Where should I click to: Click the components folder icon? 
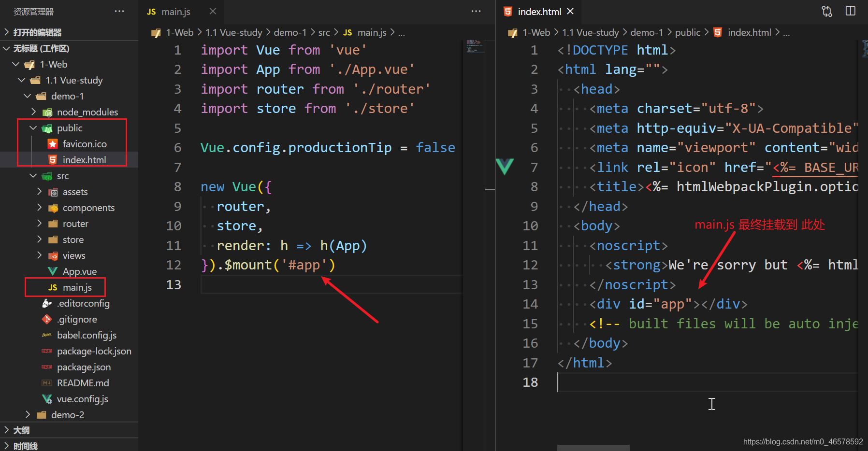[53, 208]
